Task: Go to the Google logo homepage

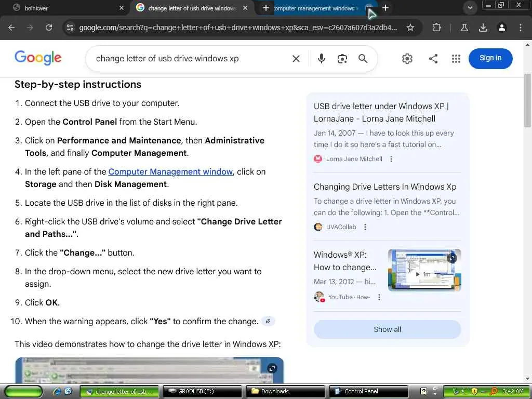Action: point(38,58)
